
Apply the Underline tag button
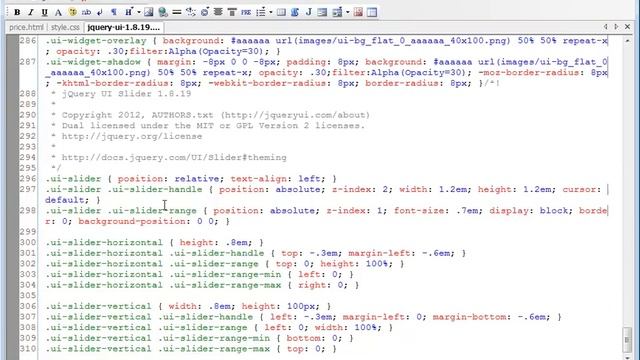click(x=44, y=12)
